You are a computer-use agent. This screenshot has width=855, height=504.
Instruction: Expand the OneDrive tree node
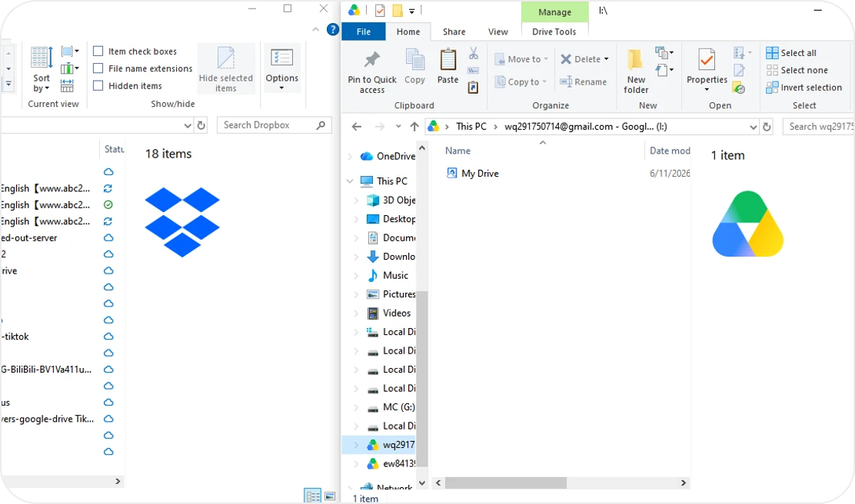(350, 157)
